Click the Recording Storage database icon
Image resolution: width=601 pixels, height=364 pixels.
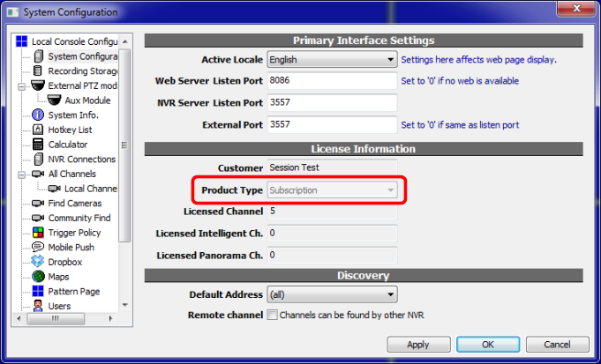38,71
